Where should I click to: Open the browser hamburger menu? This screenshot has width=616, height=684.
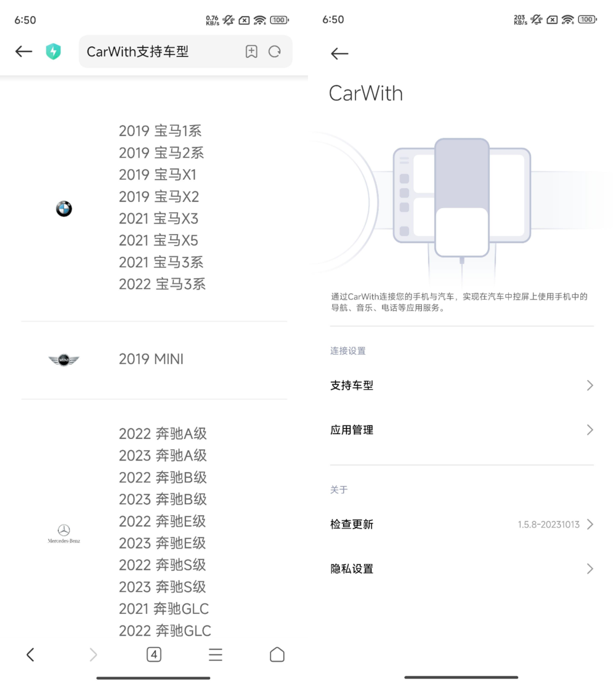click(x=216, y=654)
